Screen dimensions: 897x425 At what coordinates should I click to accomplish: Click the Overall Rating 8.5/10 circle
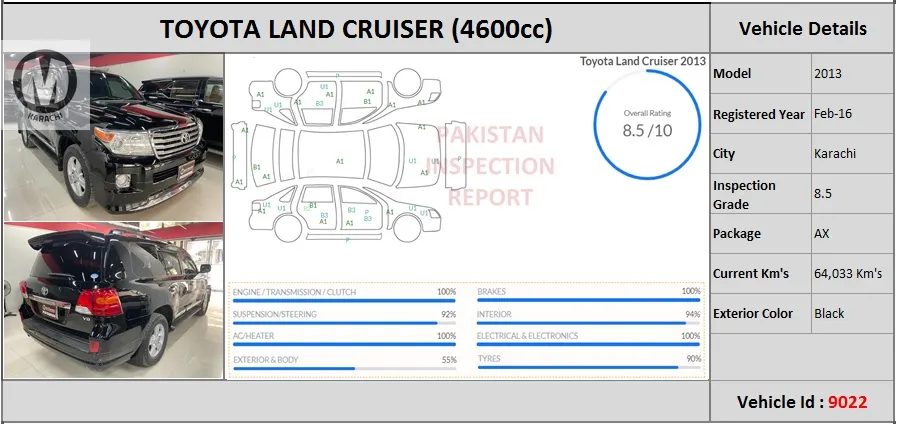647,124
